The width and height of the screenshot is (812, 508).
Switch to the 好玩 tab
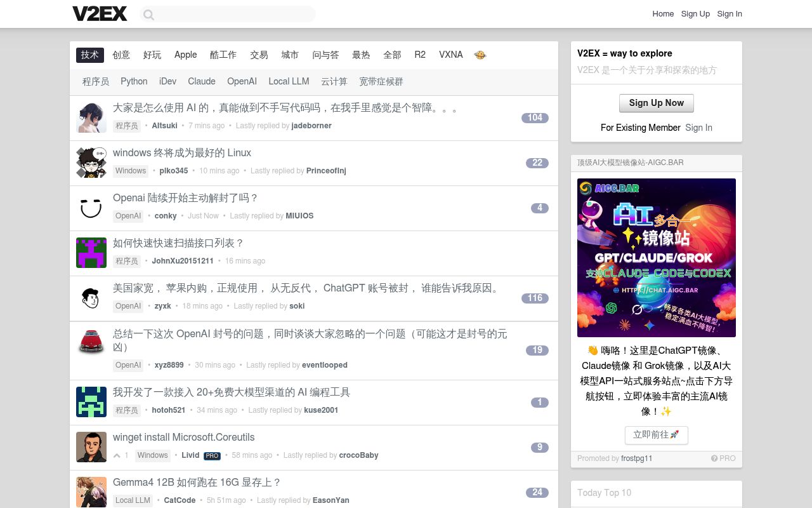click(152, 55)
